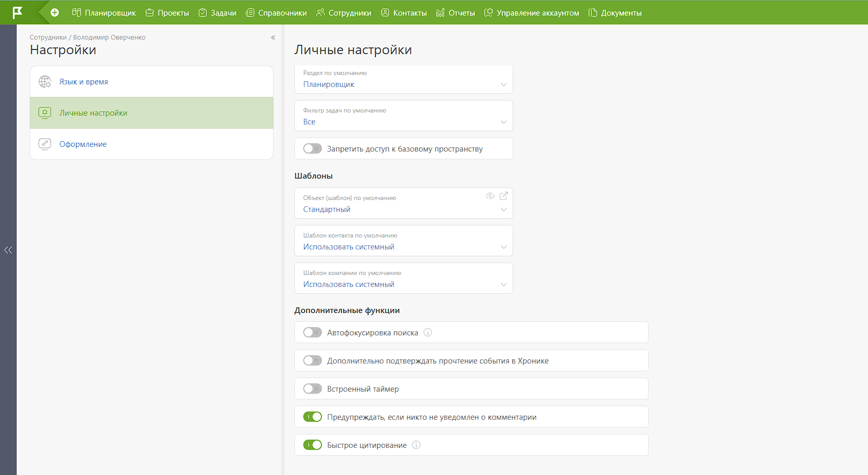Click the globe icon next to Язык и время
The image size is (868, 475).
[45, 82]
